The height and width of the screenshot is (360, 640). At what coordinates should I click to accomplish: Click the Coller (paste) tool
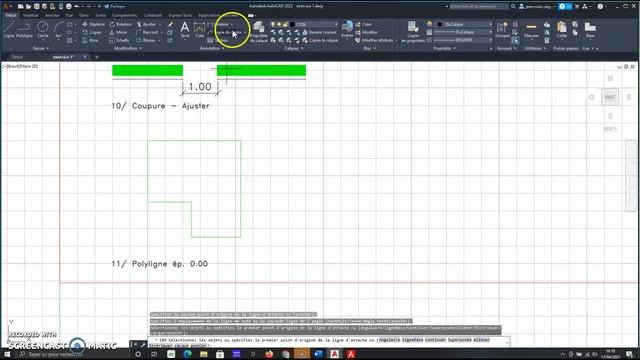562,30
